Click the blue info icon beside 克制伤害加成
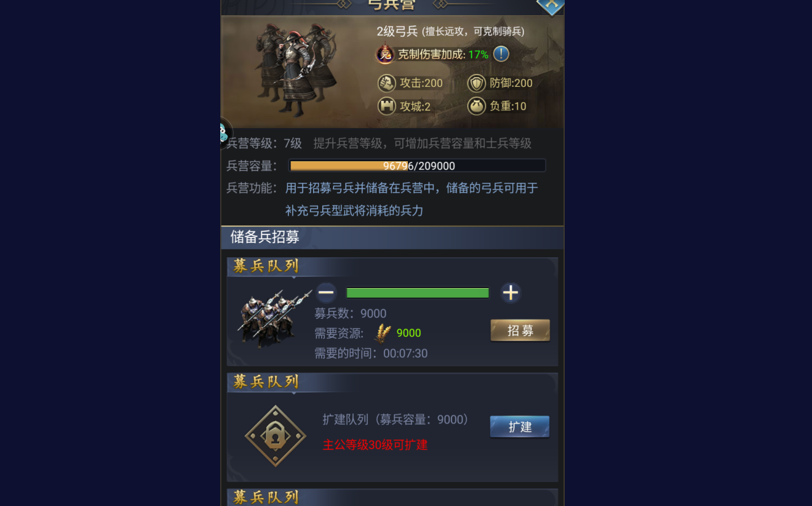Image resolution: width=812 pixels, height=506 pixels. pyautogui.click(x=501, y=54)
